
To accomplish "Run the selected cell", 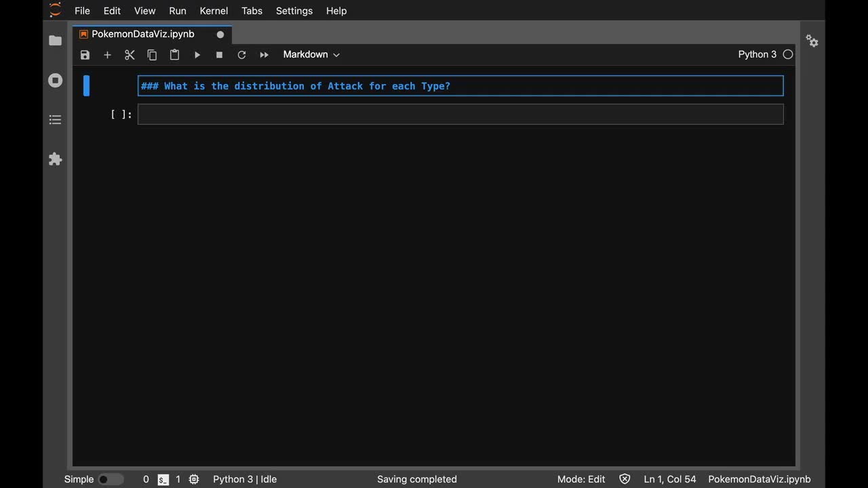I will coord(197,55).
